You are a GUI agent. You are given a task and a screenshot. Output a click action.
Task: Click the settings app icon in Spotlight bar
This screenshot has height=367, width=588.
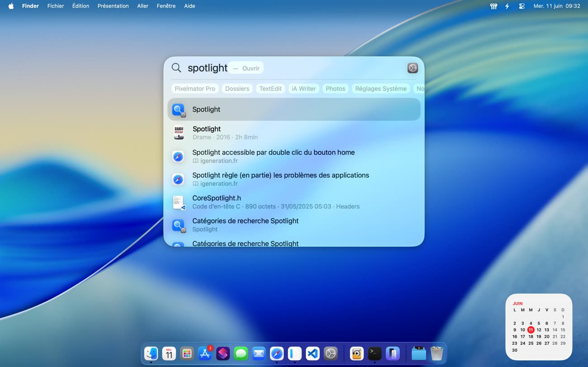pyautogui.click(x=413, y=68)
